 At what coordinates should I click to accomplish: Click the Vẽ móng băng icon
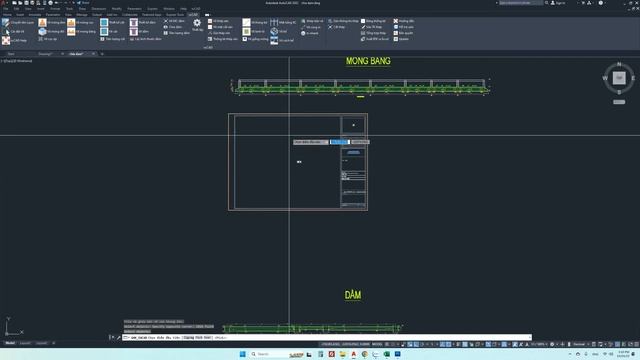click(71, 31)
